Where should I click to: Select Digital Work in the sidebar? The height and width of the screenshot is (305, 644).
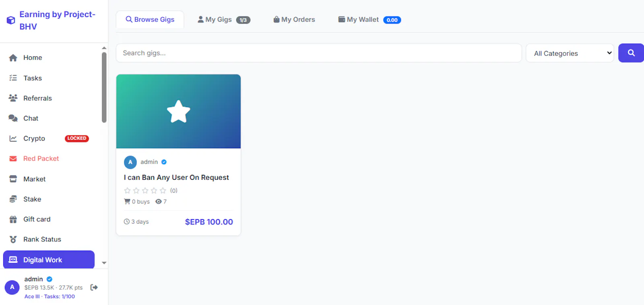(49, 259)
